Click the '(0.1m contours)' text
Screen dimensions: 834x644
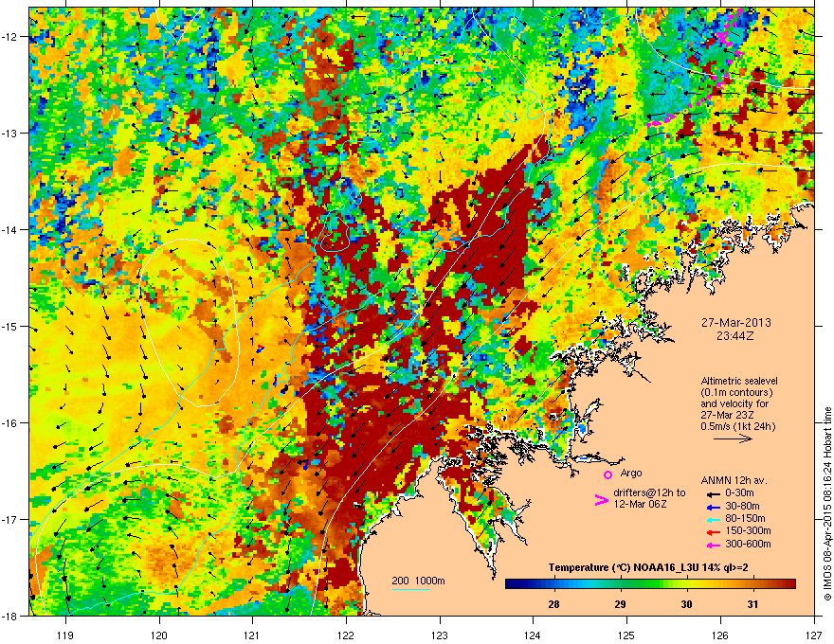pyautogui.click(x=736, y=392)
